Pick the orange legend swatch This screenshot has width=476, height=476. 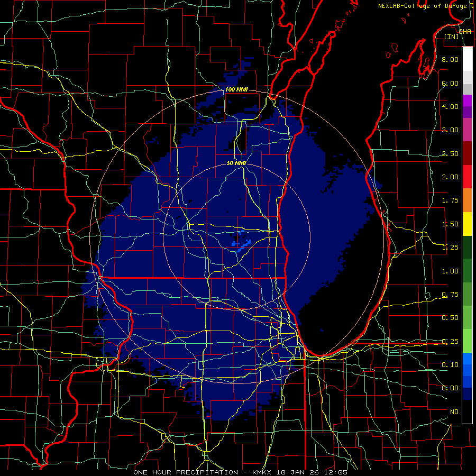click(x=467, y=200)
